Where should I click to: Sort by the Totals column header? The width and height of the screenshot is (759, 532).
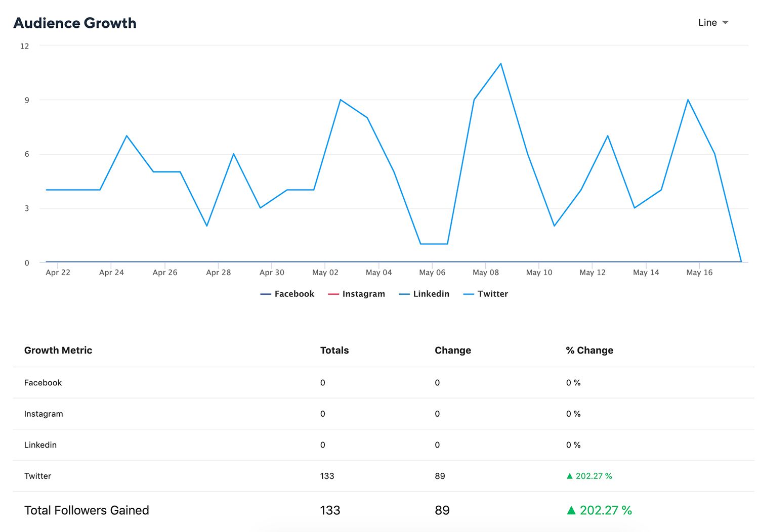pos(334,350)
